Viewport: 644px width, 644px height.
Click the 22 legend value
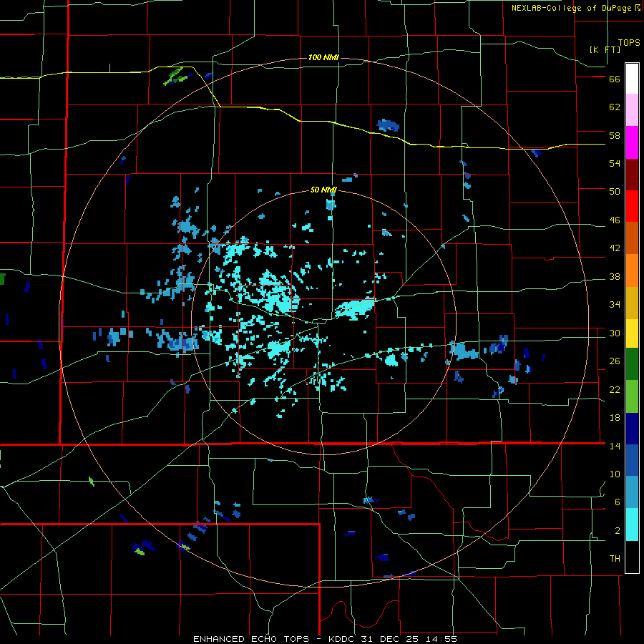tap(615, 389)
